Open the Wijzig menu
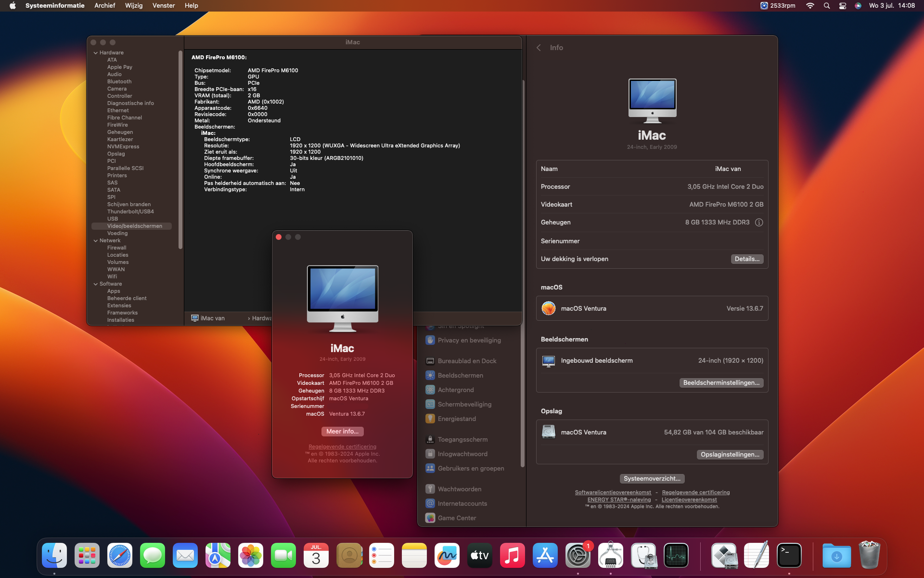Screen dimensions: 924x578 134,6
